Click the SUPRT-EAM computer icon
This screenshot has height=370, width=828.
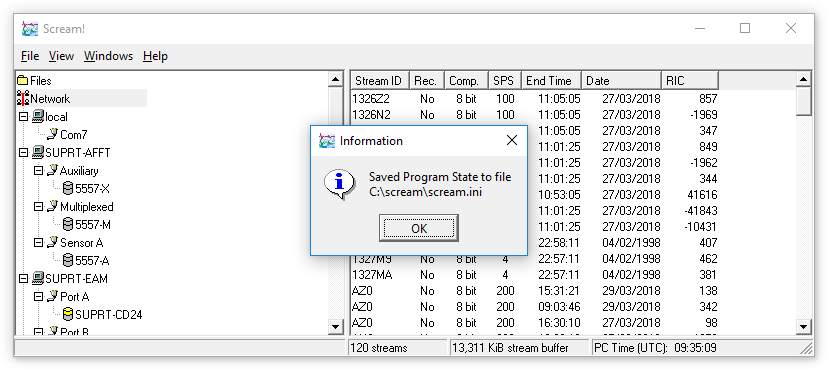(x=37, y=278)
